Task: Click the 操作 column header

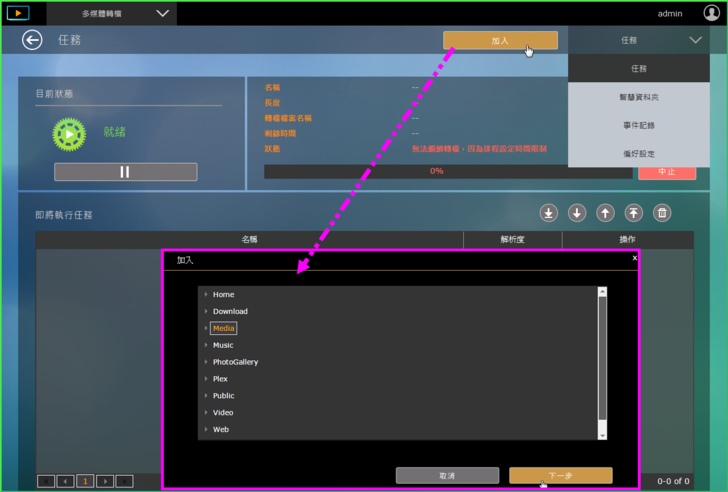Action: tap(628, 240)
